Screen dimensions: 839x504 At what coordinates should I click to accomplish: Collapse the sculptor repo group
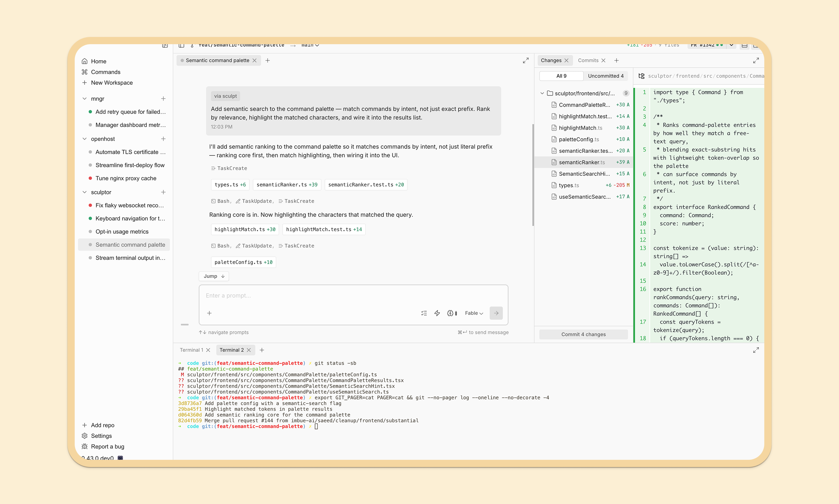coord(84,192)
